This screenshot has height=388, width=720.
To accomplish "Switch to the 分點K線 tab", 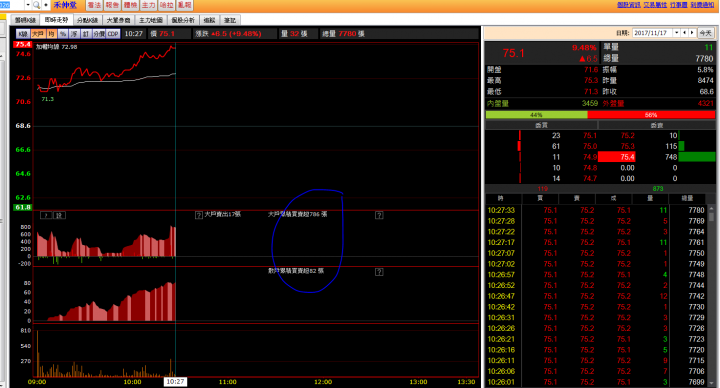I will click(x=88, y=20).
